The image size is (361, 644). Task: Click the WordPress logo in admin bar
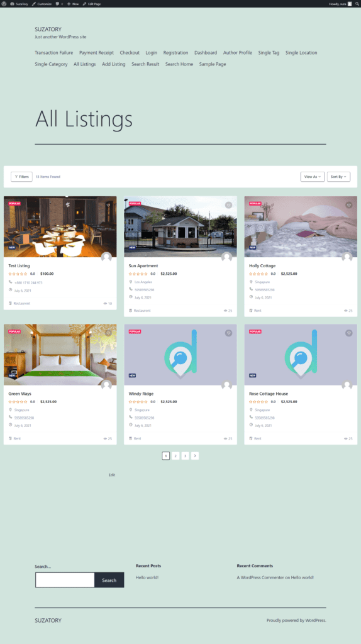coord(4,4)
